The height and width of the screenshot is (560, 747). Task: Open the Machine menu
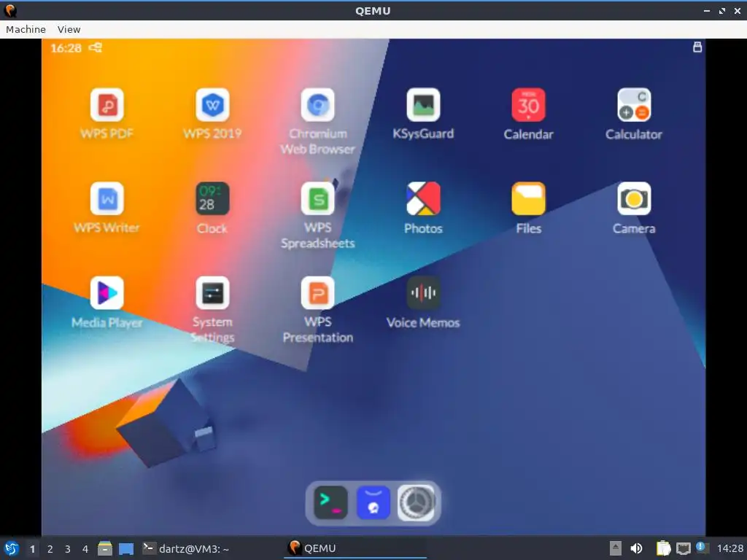[x=26, y=29]
